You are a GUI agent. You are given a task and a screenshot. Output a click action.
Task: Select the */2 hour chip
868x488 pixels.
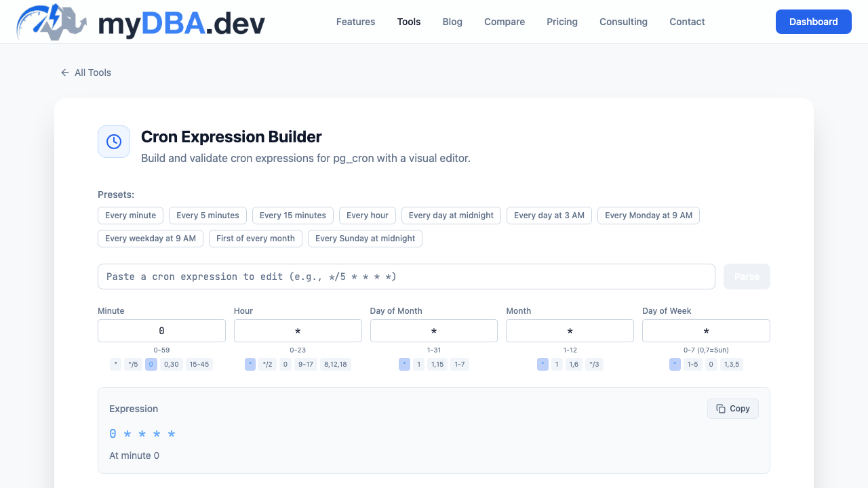267,365
